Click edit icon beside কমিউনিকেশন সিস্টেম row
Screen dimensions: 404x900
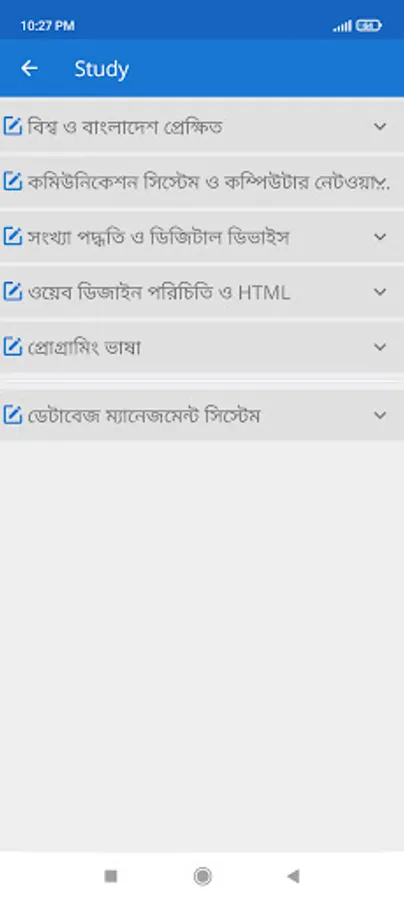(13, 181)
